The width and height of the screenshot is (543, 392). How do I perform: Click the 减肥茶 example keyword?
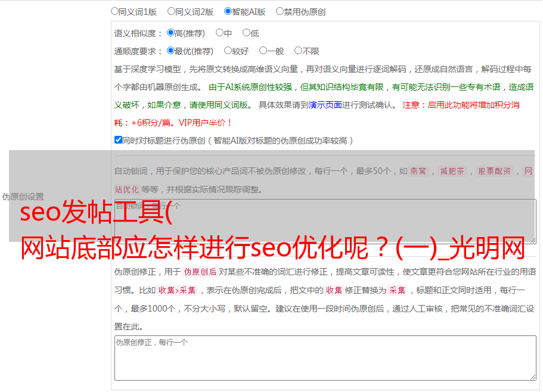tap(452, 171)
